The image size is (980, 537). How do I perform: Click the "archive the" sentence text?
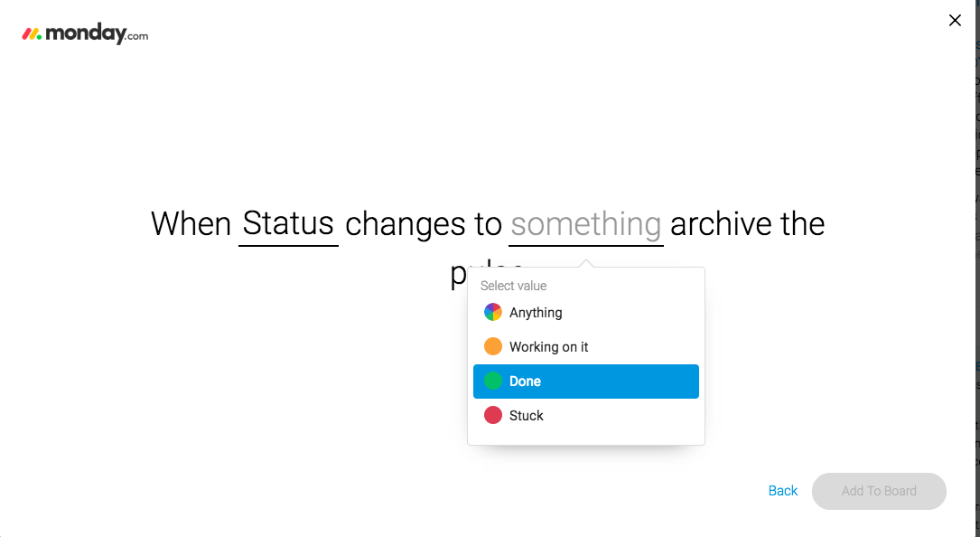coord(748,224)
